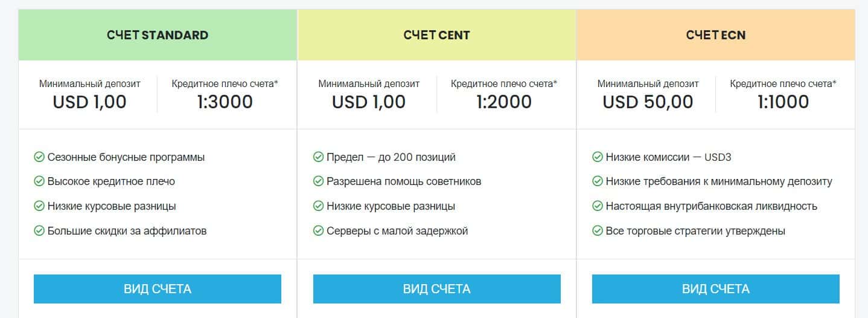The image size is (868, 318).
Task: Select the СЧЕТ CENT yellow header
Action: [436, 35]
